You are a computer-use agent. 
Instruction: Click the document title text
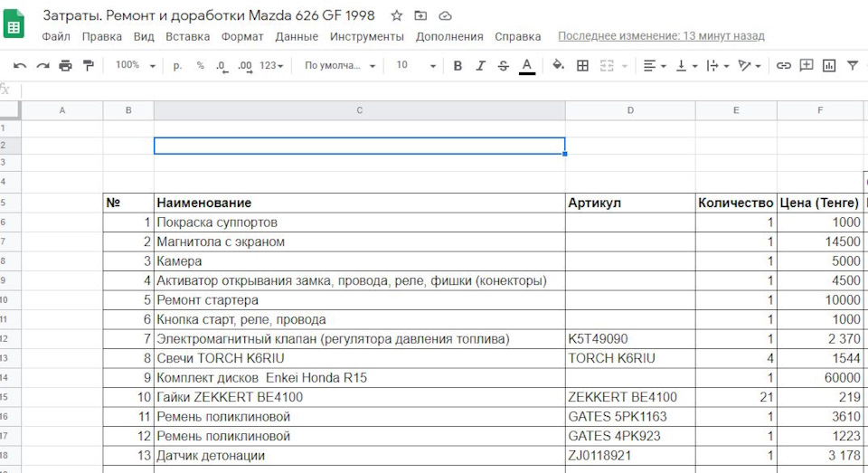coord(209,15)
